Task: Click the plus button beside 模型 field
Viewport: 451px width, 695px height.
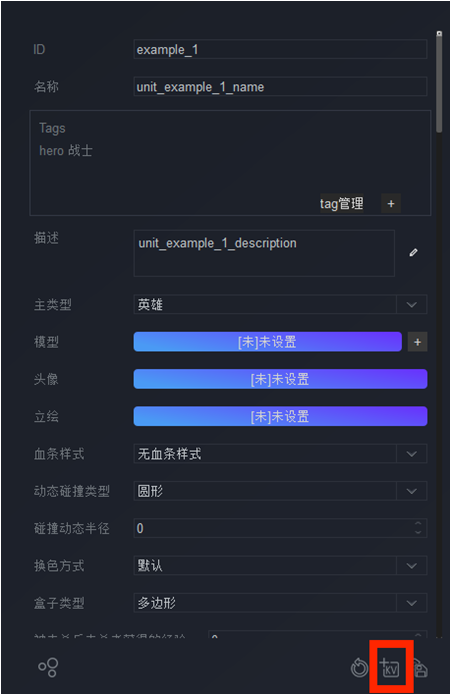Action: click(x=417, y=342)
